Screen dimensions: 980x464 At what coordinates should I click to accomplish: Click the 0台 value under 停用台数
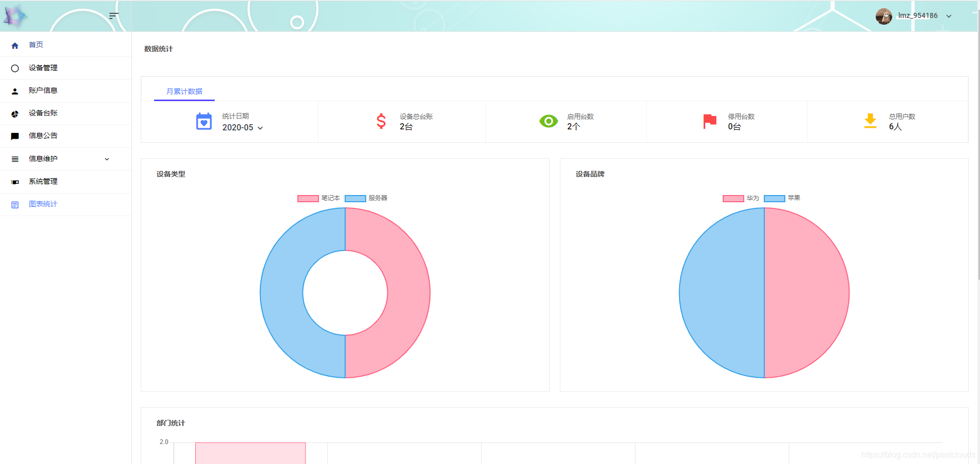pos(734,127)
